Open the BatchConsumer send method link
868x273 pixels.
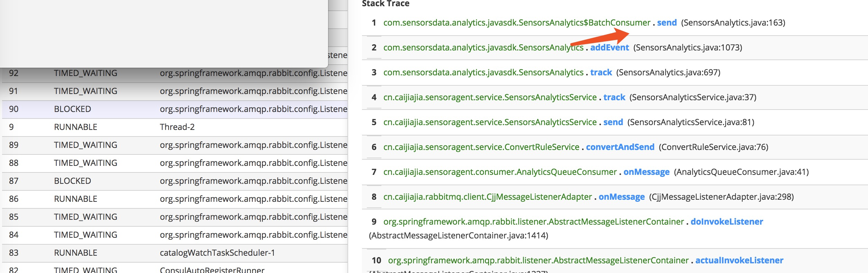tap(667, 23)
